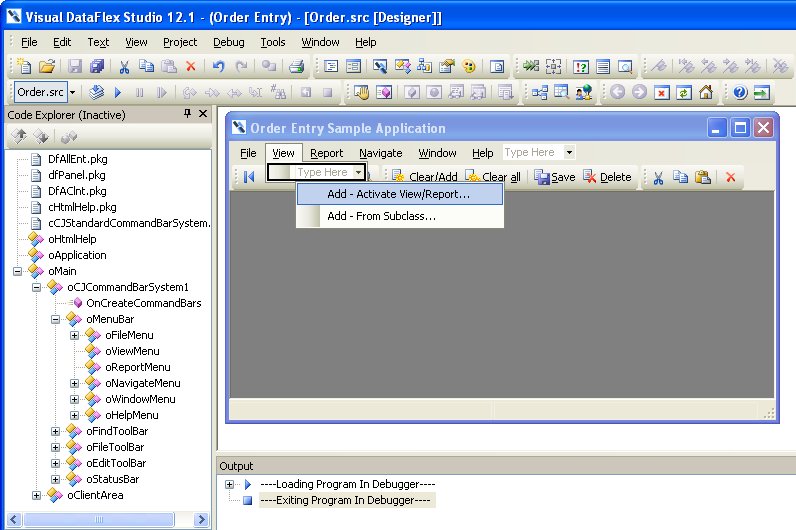Select OnCreateCommandBars procedure in tree
The height and width of the screenshot is (530, 796).
tap(144, 303)
